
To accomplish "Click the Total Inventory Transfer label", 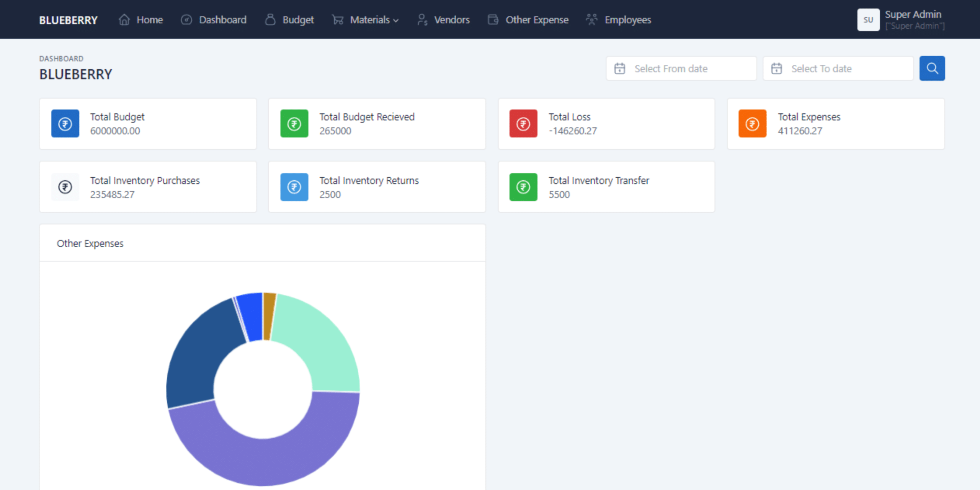I will (599, 180).
